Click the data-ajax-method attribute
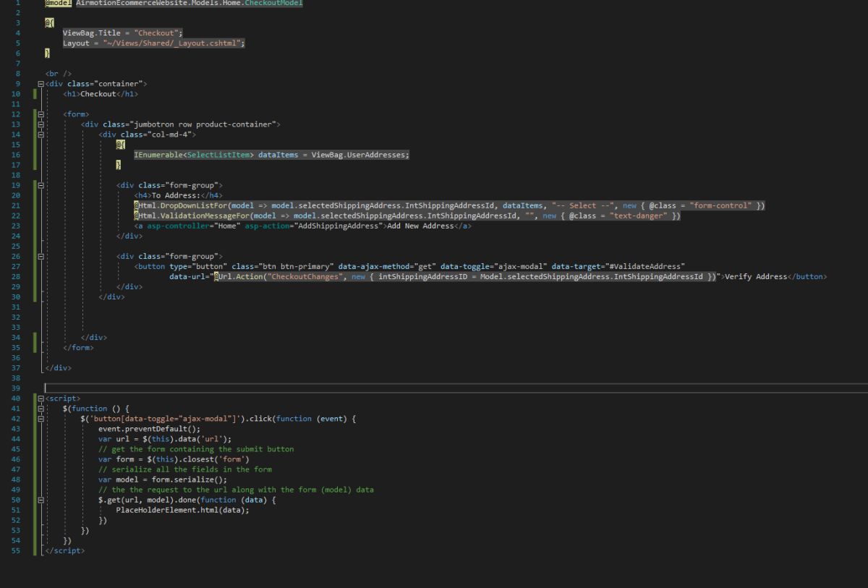Viewport: 868px width, 588px height. (x=371, y=266)
